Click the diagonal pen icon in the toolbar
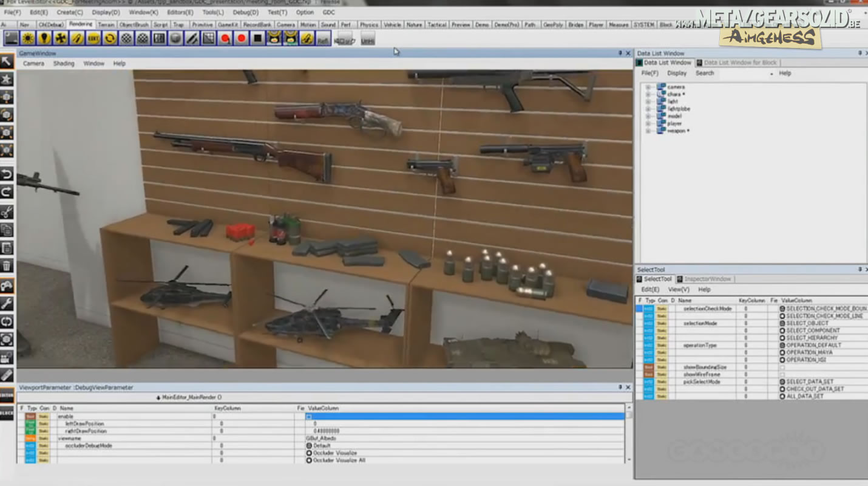 pos(192,38)
